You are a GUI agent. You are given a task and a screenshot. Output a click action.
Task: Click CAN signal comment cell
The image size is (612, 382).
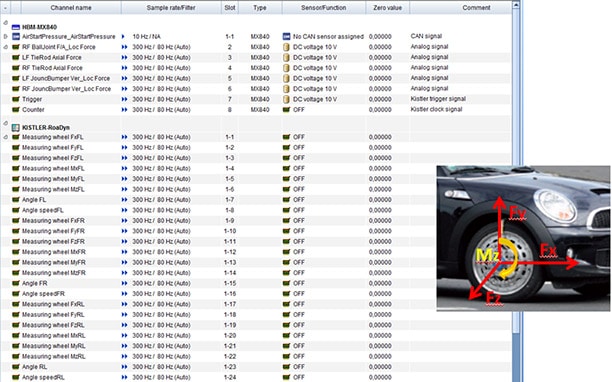click(x=426, y=36)
